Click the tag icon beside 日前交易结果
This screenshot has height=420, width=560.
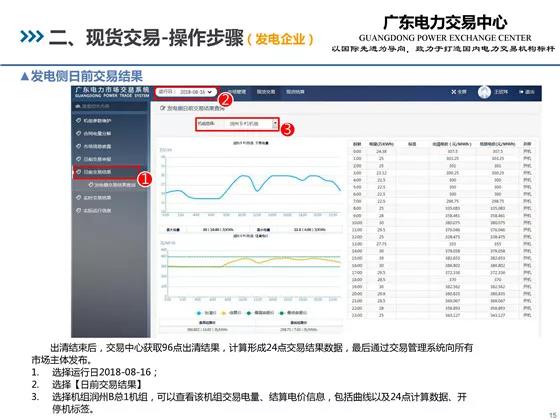click(x=79, y=172)
